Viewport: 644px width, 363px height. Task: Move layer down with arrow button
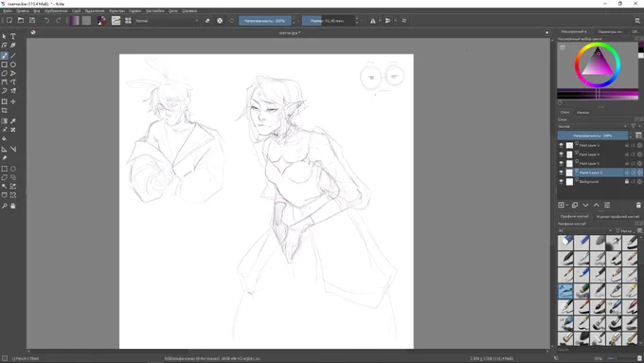coord(585,205)
